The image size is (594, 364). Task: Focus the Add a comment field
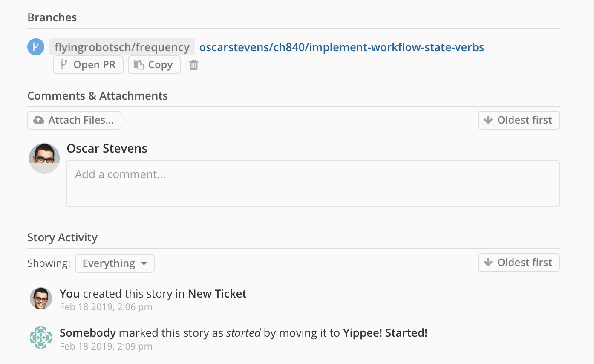313,184
